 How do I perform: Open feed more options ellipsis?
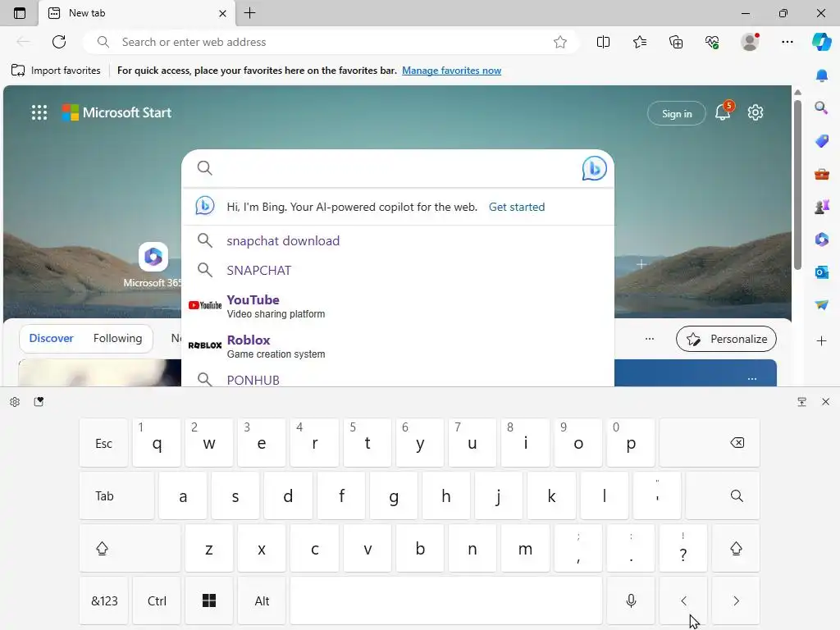click(x=650, y=339)
